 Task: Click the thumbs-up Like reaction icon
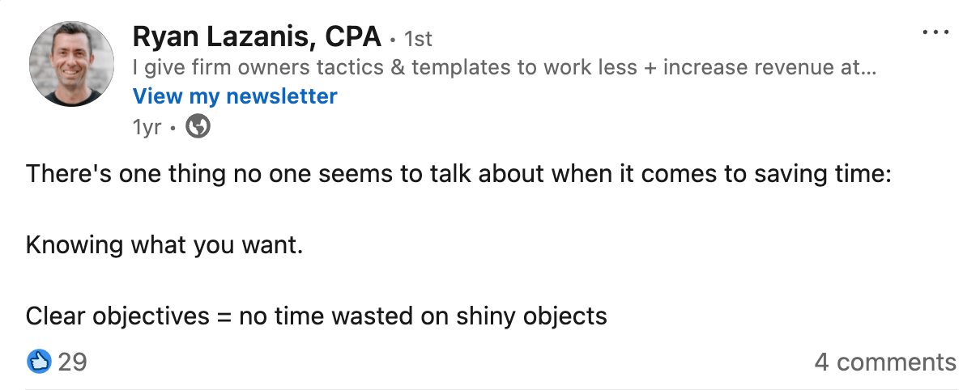pos(39,361)
